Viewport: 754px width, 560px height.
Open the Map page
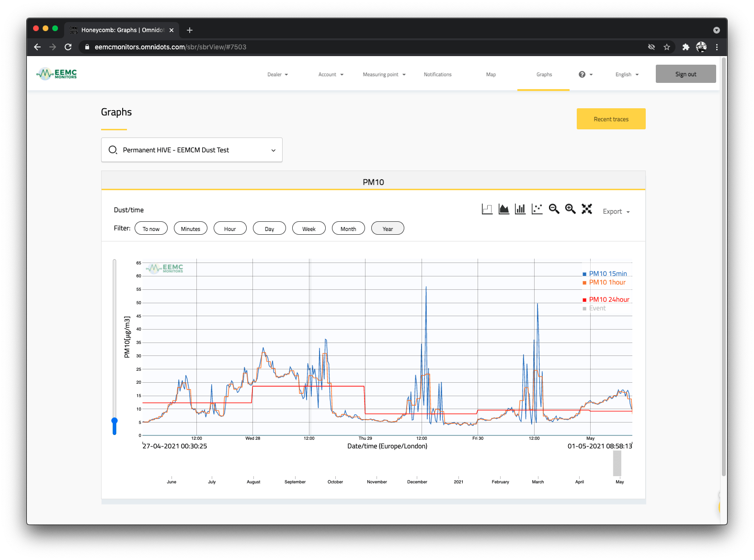491,74
